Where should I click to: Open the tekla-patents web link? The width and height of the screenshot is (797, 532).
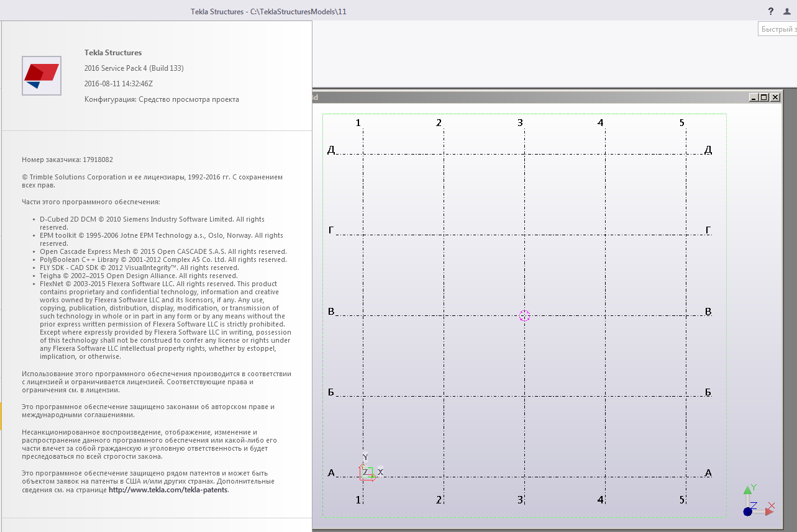pos(168,489)
